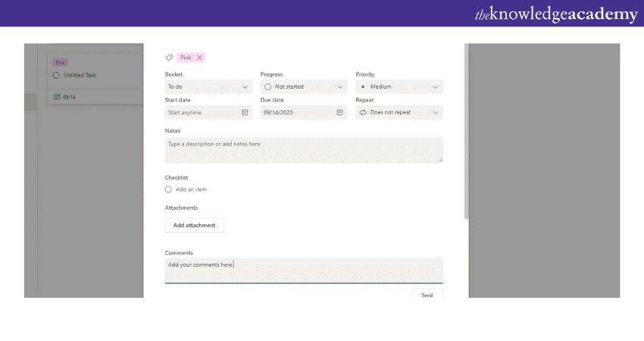Remove the Pink label with its X

coord(199,58)
